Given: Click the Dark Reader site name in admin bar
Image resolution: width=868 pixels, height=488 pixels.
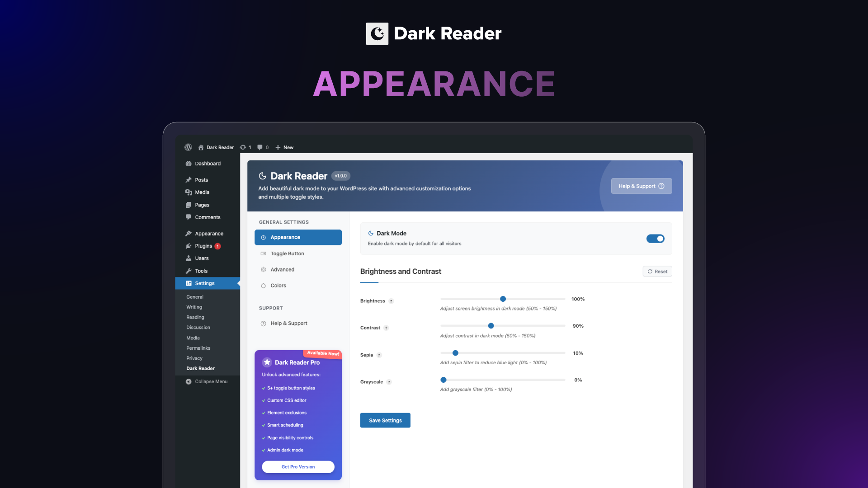Looking at the screenshot, I should pyautogui.click(x=220, y=147).
